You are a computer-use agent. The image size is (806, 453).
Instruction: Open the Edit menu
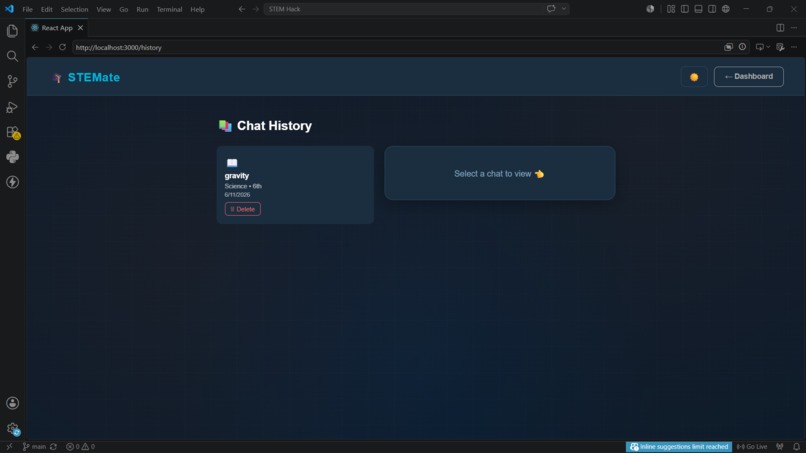click(46, 9)
